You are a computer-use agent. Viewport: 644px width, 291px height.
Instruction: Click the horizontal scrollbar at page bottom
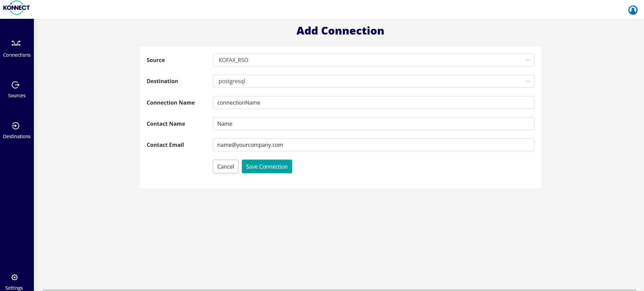(339, 290)
